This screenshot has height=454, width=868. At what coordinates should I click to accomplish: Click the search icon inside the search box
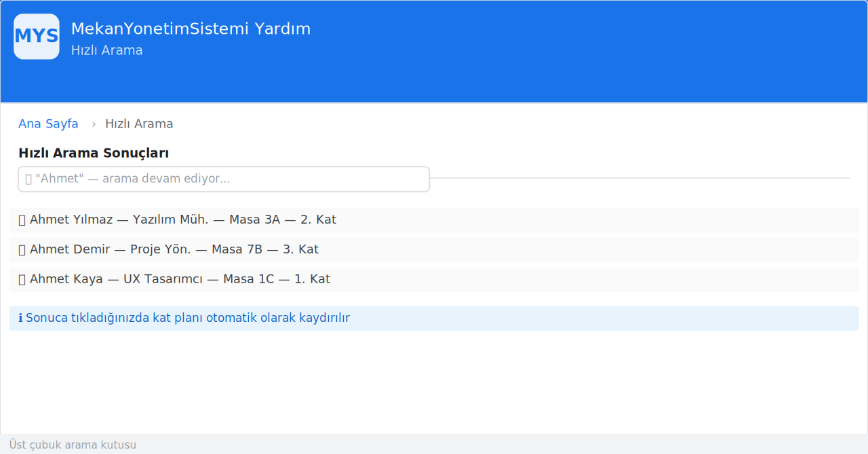click(28, 180)
